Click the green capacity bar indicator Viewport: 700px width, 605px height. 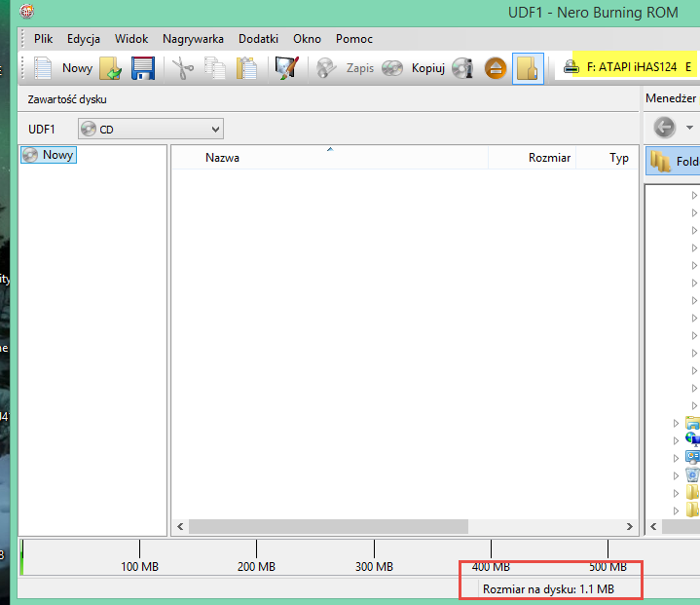tap(21, 557)
